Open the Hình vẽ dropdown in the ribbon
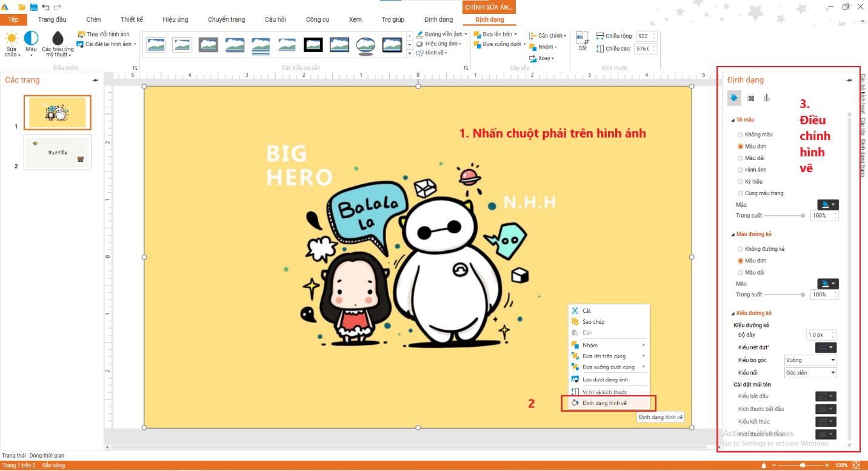This screenshot has height=471, width=868. tap(432, 53)
